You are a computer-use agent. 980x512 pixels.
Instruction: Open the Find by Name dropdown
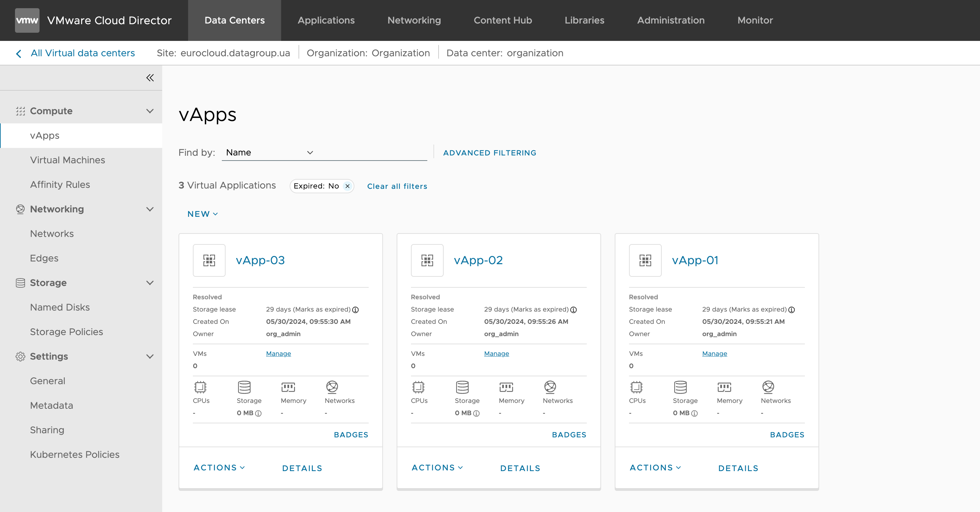tap(269, 153)
